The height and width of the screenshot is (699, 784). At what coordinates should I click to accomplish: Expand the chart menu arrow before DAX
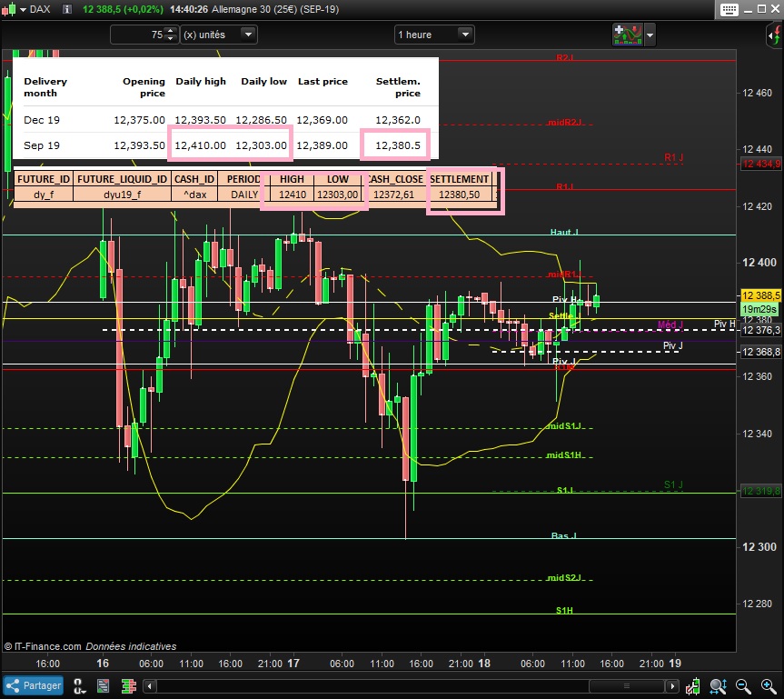tap(23, 9)
